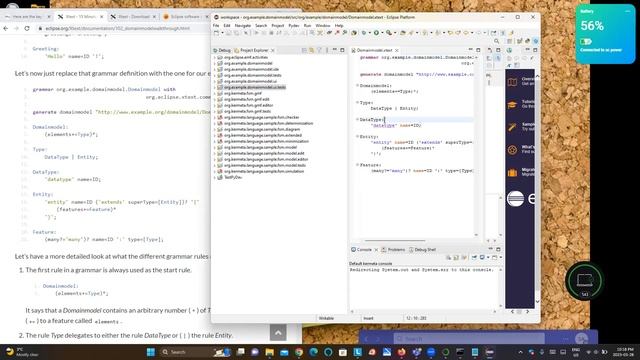Close the Project Explorer view
The image size is (640, 360).
(x=273, y=50)
